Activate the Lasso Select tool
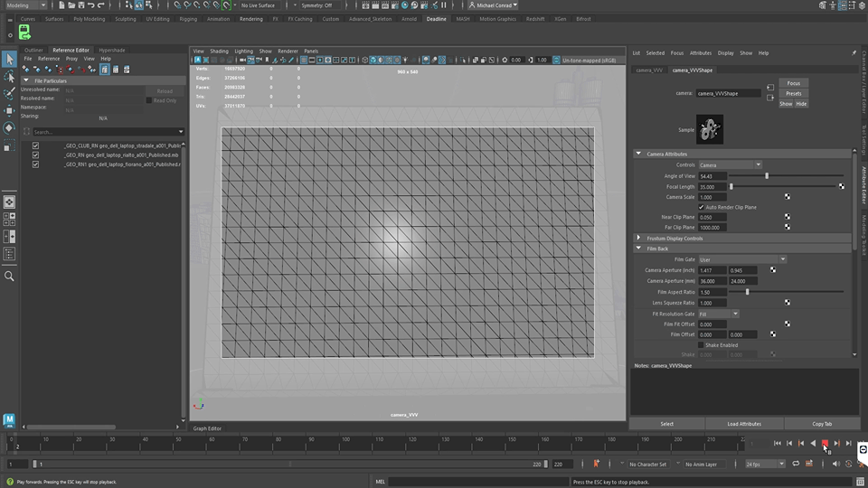This screenshot has height=488, width=868. click(9, 76)
